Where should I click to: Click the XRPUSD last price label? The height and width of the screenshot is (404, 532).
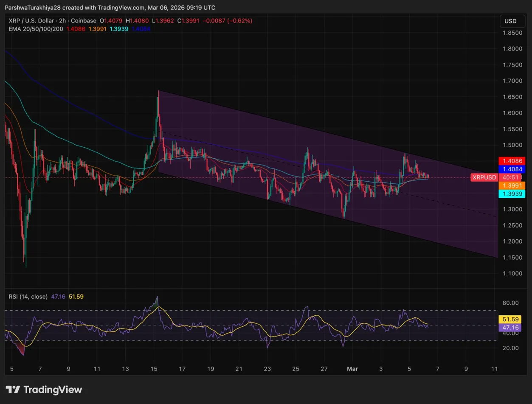484,177
